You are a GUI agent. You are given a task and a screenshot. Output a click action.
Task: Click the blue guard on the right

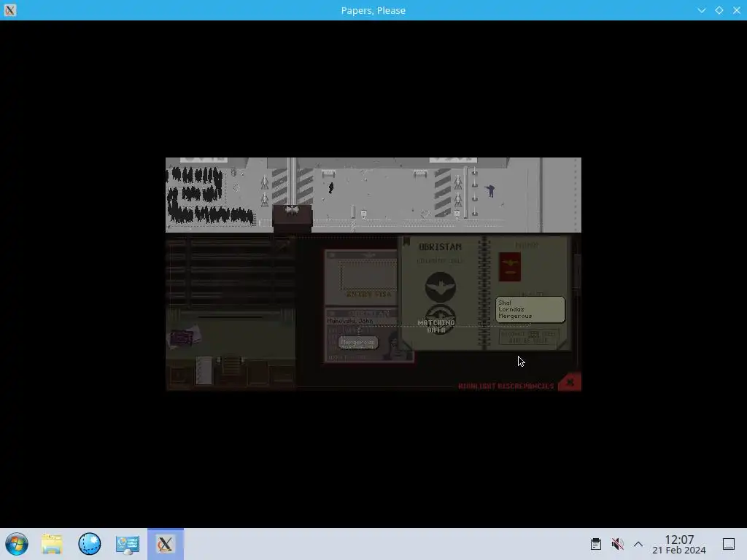pyautogui.click(x=489, y=191)
